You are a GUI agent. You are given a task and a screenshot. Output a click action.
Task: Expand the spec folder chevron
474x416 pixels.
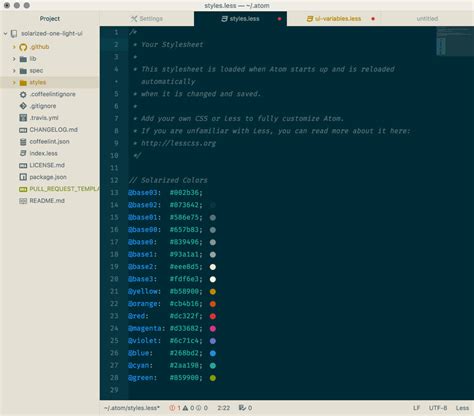14,71
